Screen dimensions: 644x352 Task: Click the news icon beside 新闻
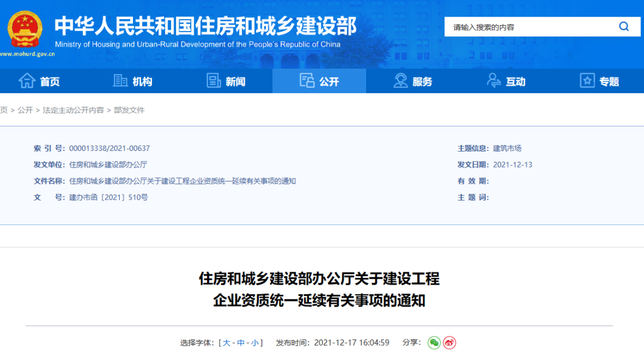(213, 81)
